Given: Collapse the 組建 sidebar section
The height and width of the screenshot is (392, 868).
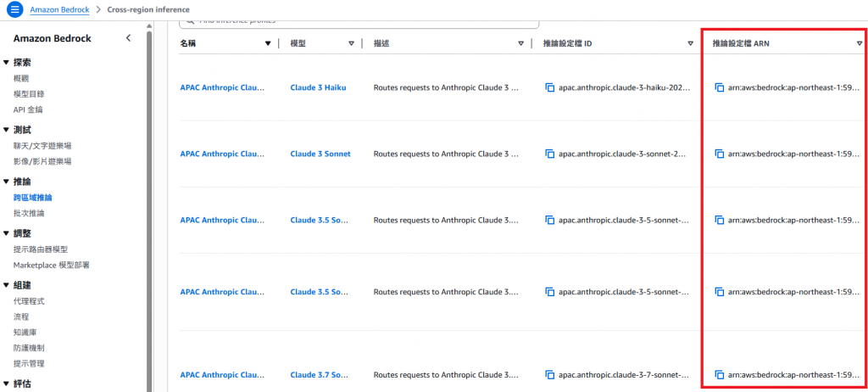Looking at the screenshot, I should coord(6,286).
